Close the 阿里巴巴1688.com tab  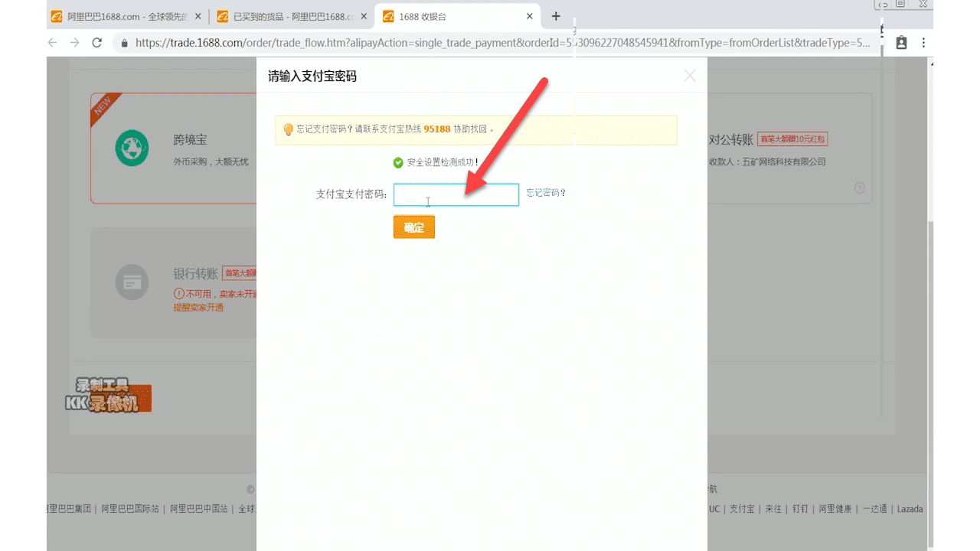click(198, 16)
